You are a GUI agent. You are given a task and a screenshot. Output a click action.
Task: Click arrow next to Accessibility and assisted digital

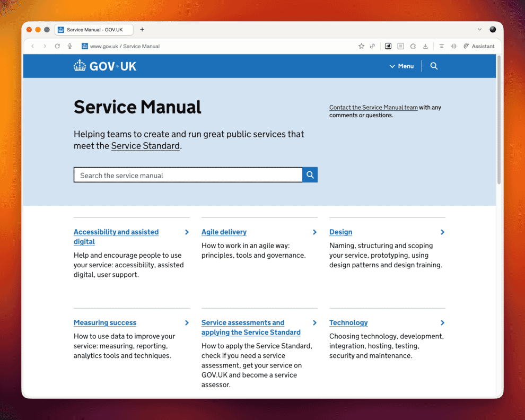[187, 232]
